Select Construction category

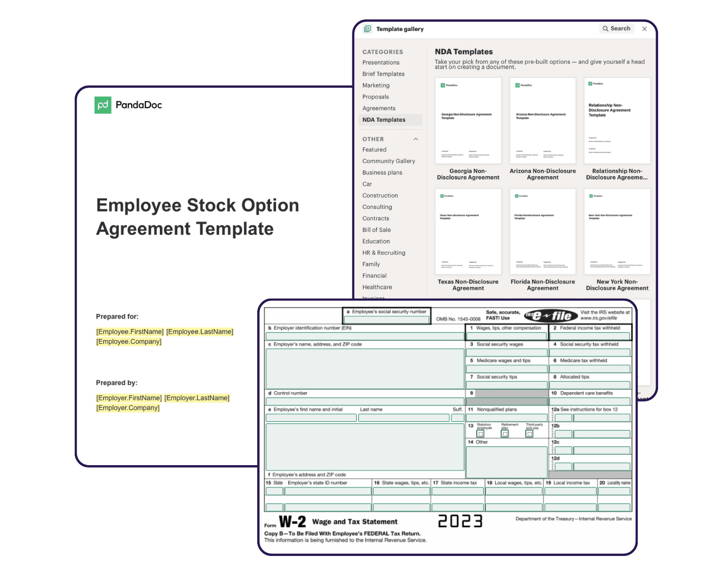(x=380, y=196)
